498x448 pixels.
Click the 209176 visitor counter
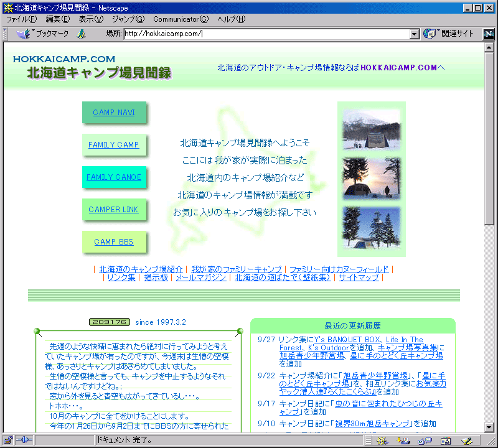[x=110, y=322]
